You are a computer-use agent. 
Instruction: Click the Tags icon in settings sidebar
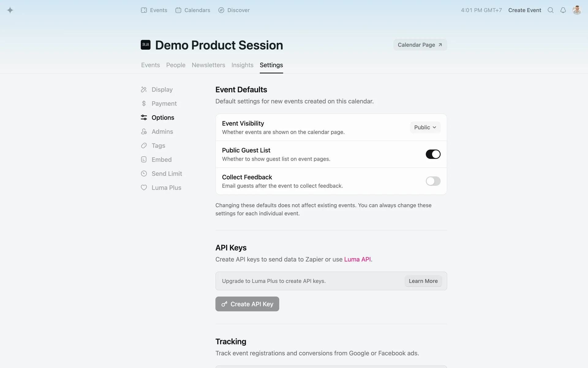[144, 146]
